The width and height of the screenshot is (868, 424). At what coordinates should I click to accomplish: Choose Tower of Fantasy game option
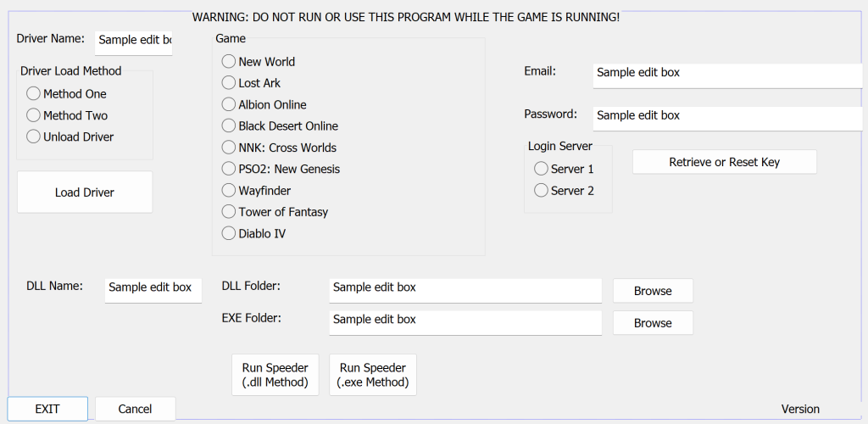(275, 212)
